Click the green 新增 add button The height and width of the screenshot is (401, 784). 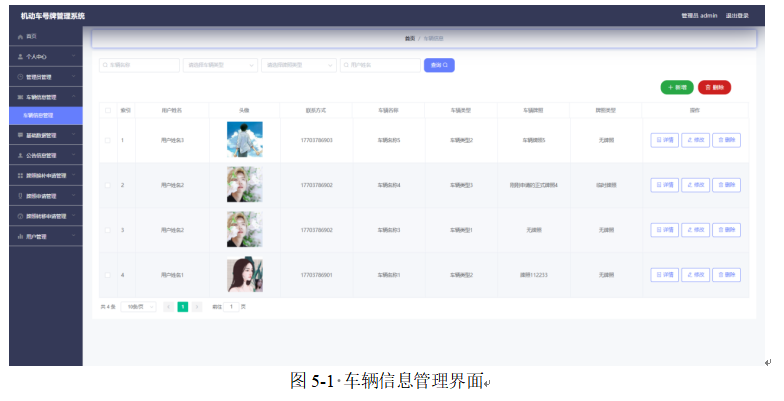click(677, 88)
